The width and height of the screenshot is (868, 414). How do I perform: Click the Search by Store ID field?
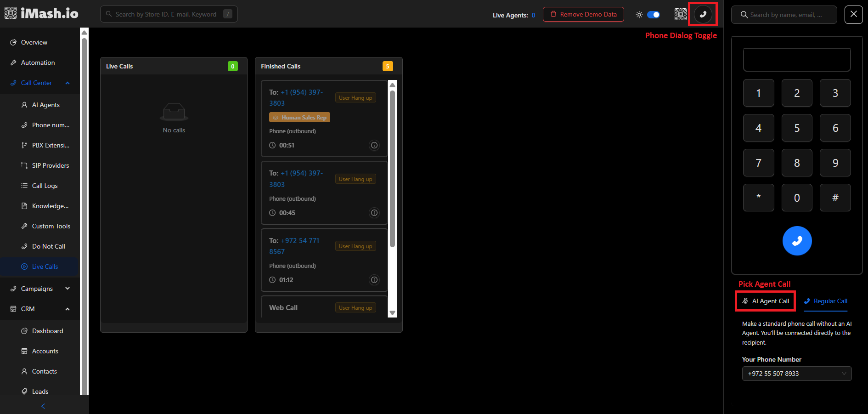pyautogui.click(x=169, y=14)
